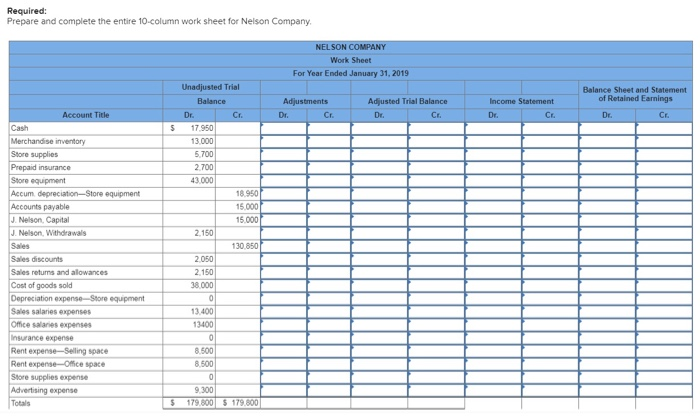This screenshot has height=416, width=700.
Task: Click Sales discounts Income Statement Dr. cell
Action: [x=493, y=259]
